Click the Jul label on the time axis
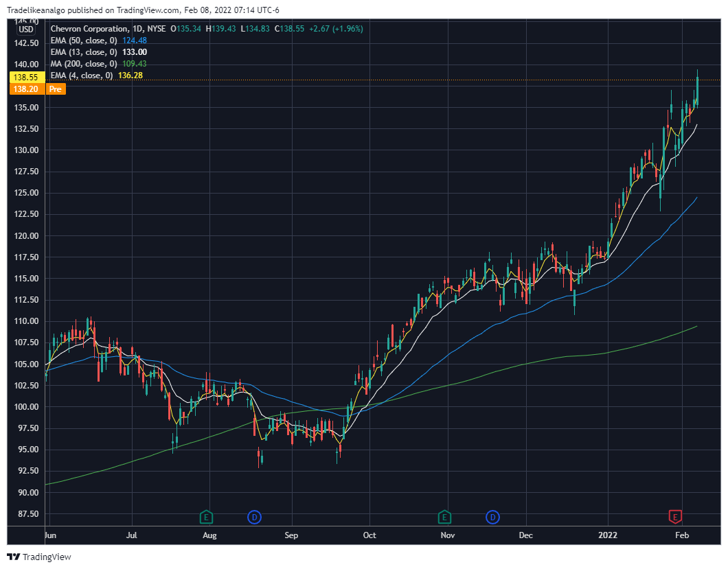Viewport: 728px width, 569px height. click(x=132, y=535)
